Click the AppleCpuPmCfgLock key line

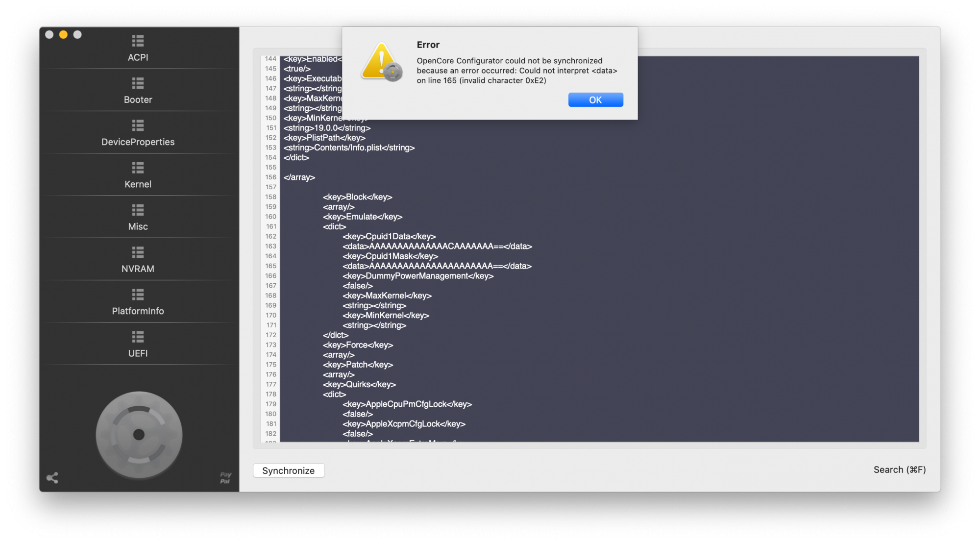[407, 404]
